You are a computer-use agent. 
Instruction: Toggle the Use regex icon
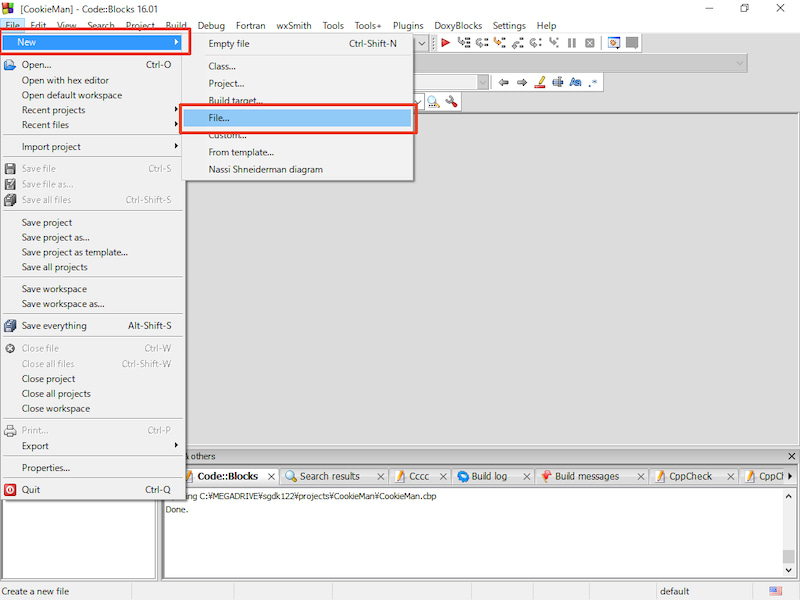click(592, 82)
